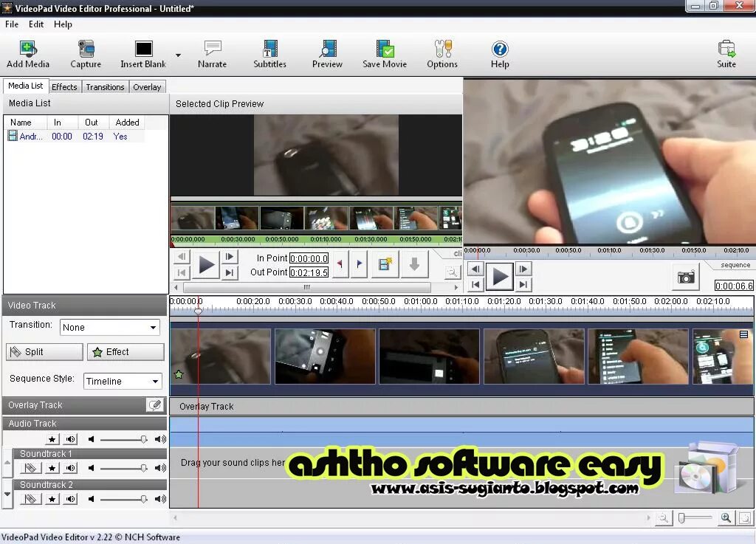Click the timeline zoom in magnifier
Viewport: 756px width, 544px height.
click(726, 518)
